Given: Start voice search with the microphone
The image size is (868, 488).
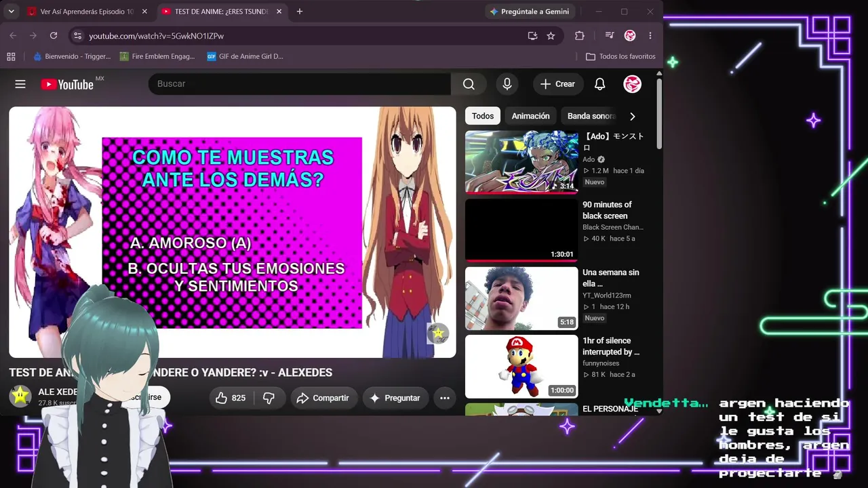Looking at the screenshot, I should pyautogui.click(x=507, y=84).
